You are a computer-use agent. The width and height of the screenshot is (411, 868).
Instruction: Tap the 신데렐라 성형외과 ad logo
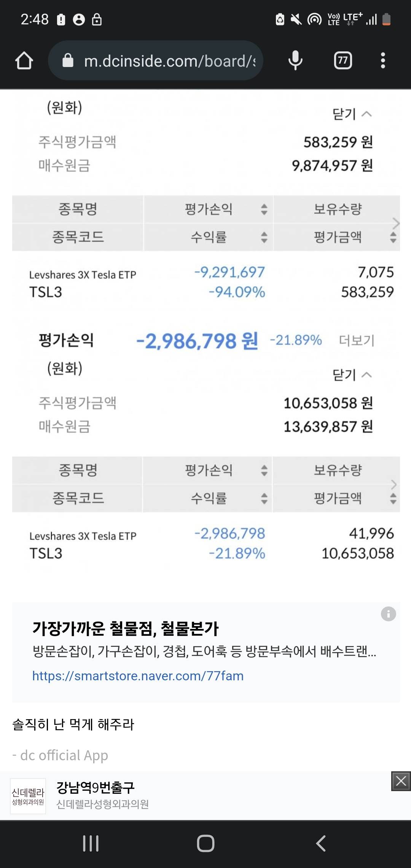pos(28,796)
